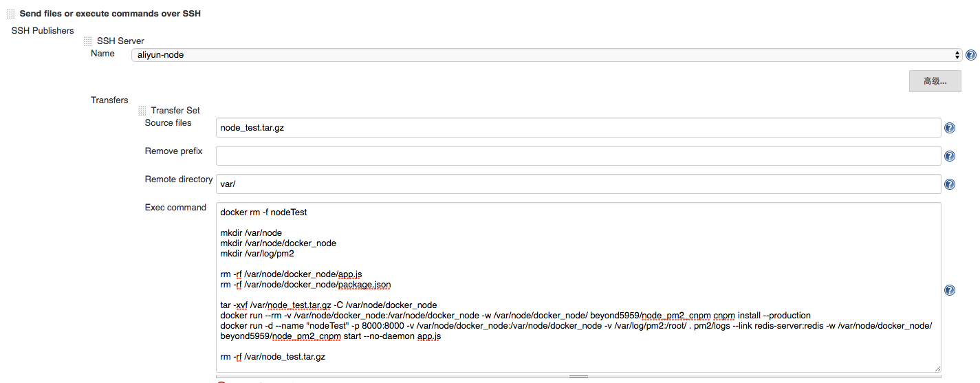Image resolution: width=980 pixels, height=383 pixels.
Task: Open the aliyun-node server name dropdown
Action: click(x=547, y=55)
